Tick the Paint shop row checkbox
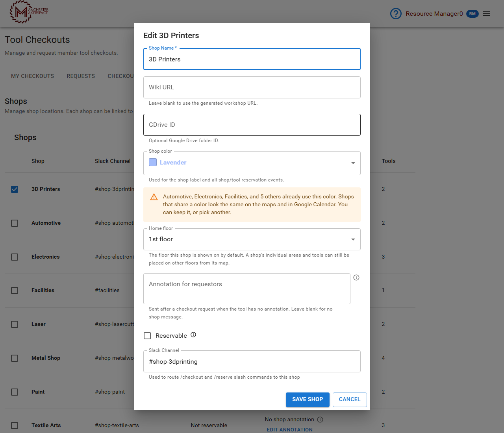The width and height of the screenshot is (504, 433). (15, 392)
